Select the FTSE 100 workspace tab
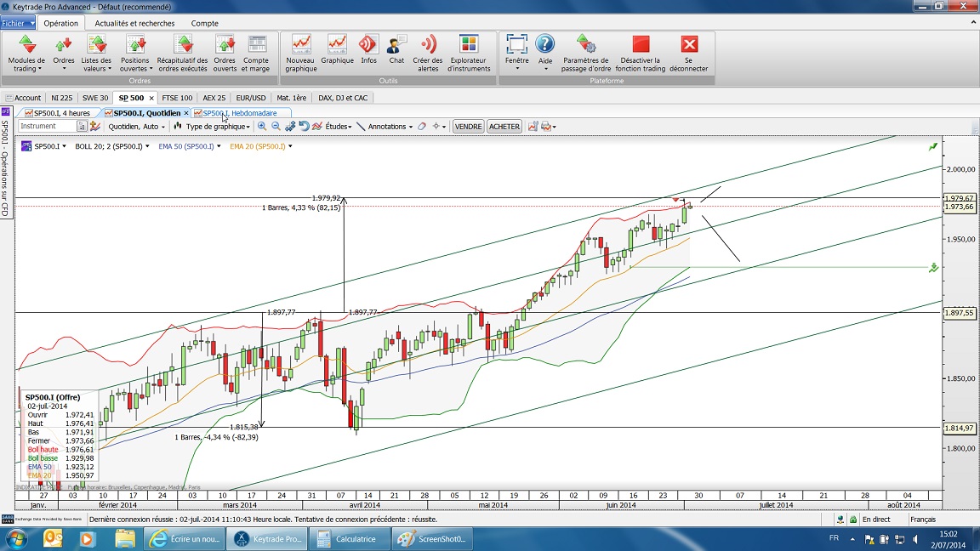The width and height of the screenshot is (980, 551). [x=177, y=98]
